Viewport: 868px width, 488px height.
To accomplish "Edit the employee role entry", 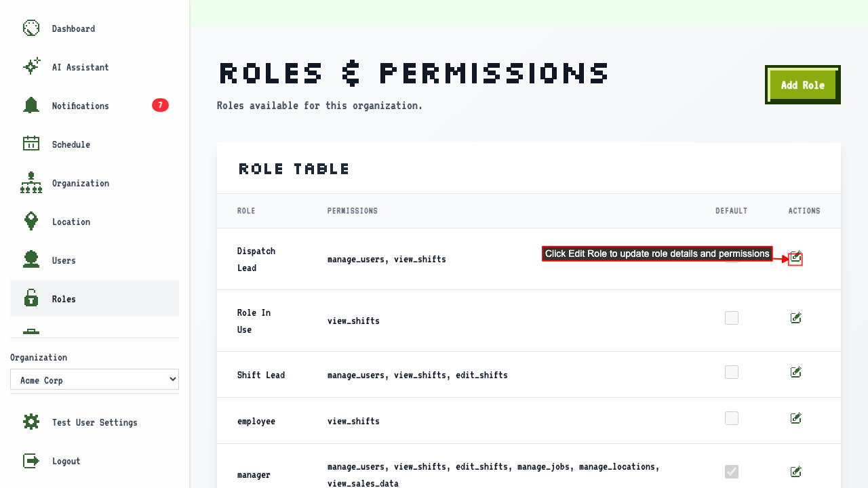I will pyautogui.click(x=796, y=418).
